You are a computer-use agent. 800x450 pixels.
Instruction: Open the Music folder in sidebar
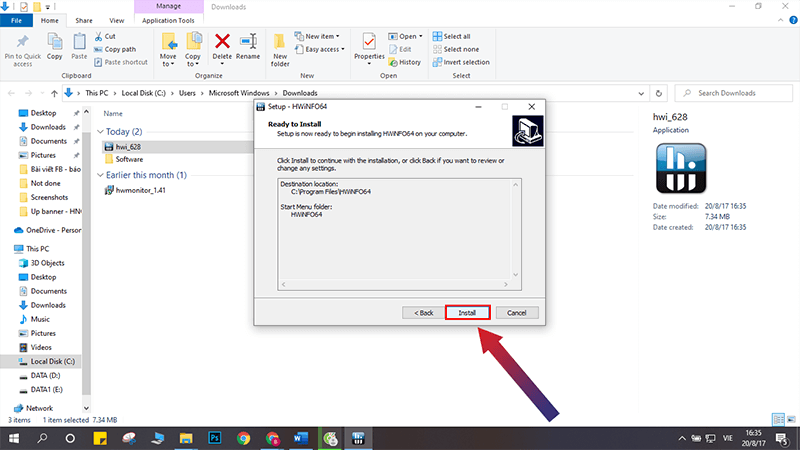tap(34, 319)
